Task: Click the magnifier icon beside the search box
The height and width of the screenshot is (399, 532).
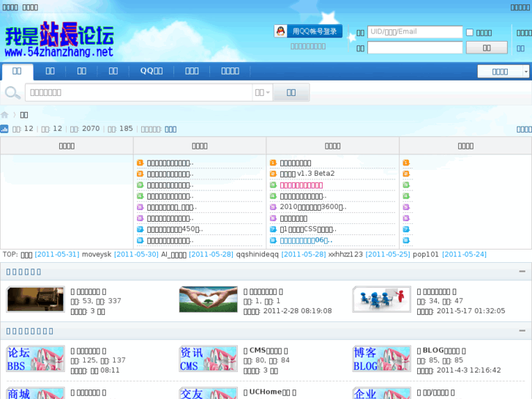Action: point(12,92)
